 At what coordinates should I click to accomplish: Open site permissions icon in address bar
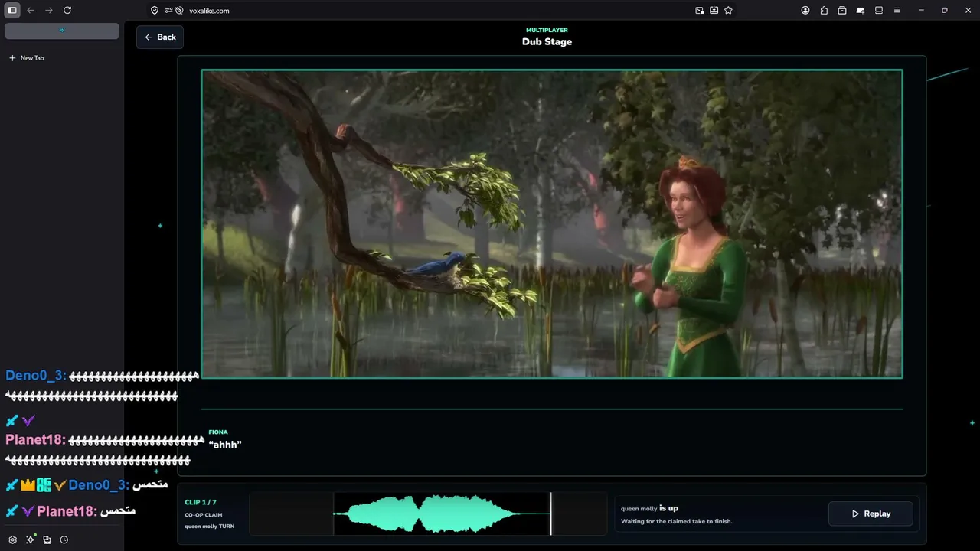pos(168,11)
